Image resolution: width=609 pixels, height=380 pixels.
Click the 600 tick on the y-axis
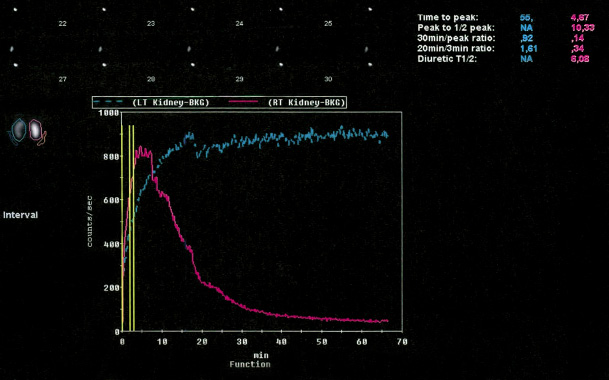(111, 200)
